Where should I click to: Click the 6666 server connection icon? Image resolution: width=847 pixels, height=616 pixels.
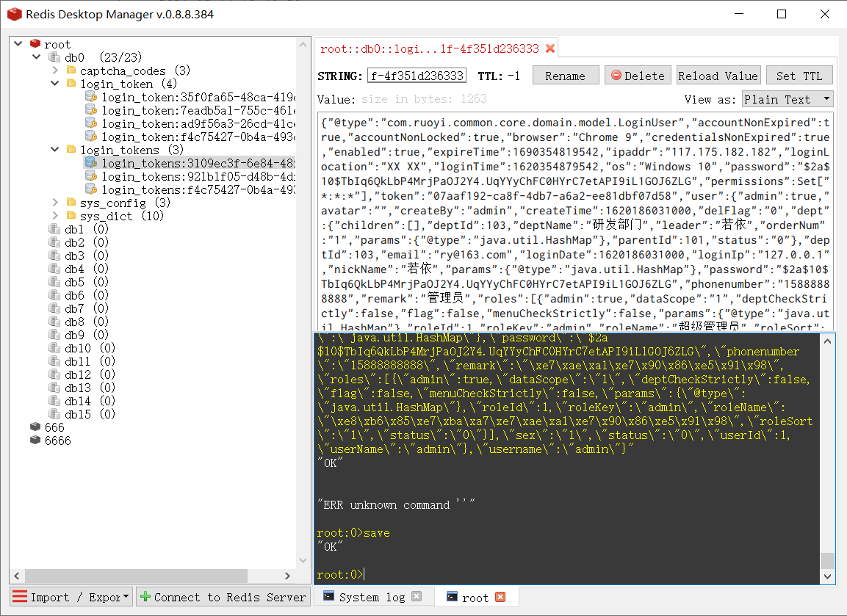point(36,440)
